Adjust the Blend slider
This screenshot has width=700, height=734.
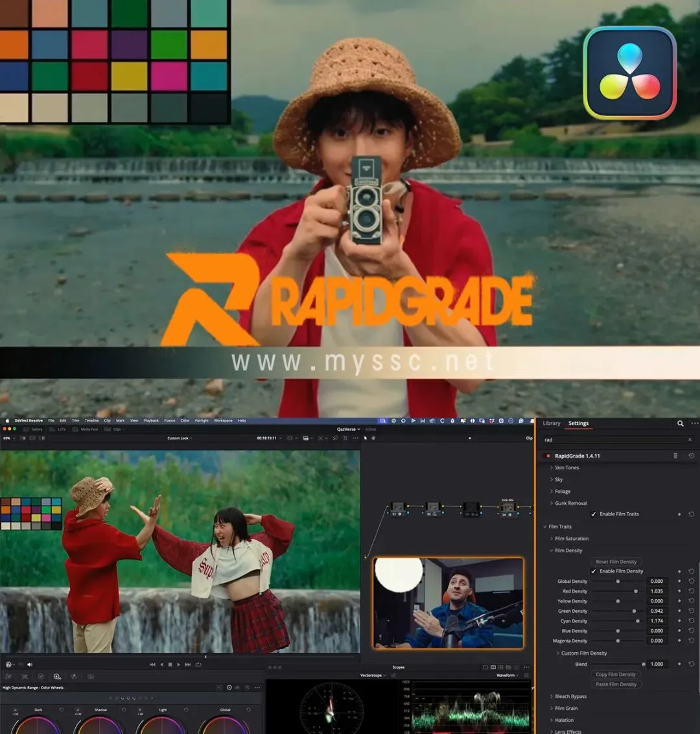pos(618,664)
